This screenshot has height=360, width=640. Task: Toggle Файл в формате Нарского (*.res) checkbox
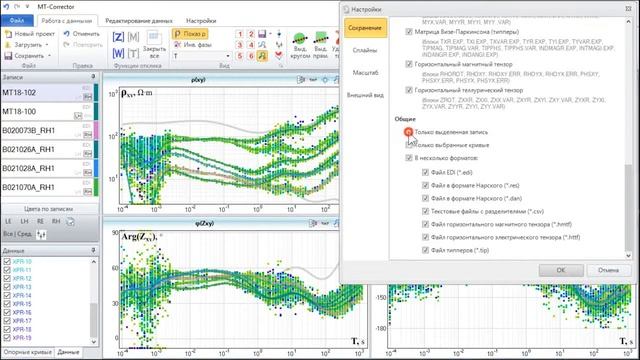425,185
